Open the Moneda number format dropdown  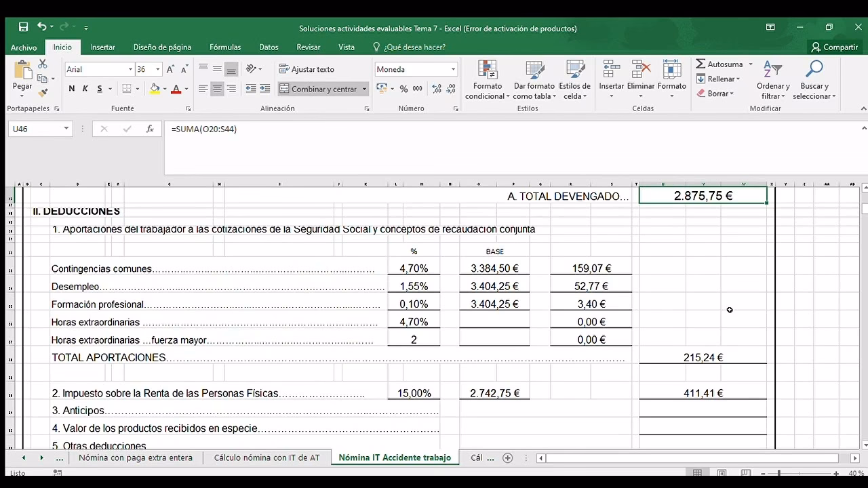(x=453, y=68)
